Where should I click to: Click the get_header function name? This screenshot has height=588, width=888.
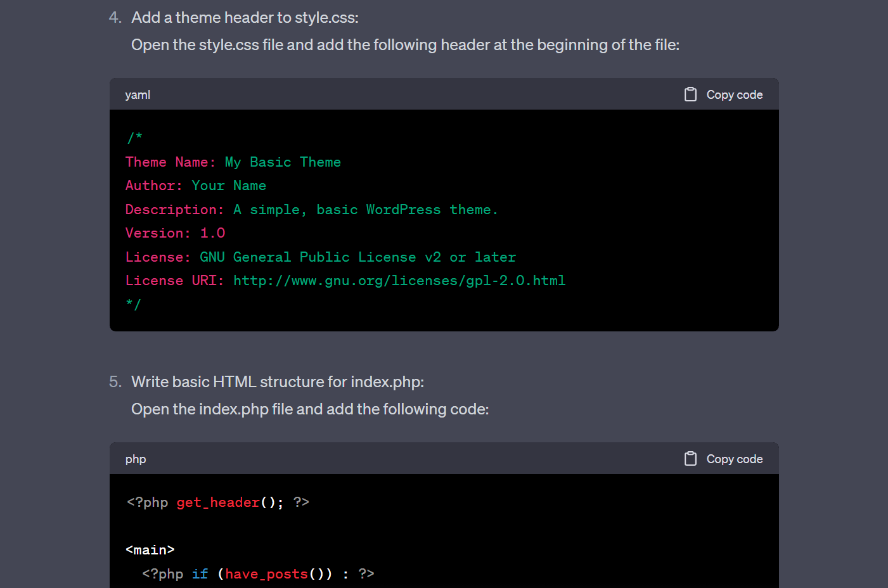click(x=218, y=502)
